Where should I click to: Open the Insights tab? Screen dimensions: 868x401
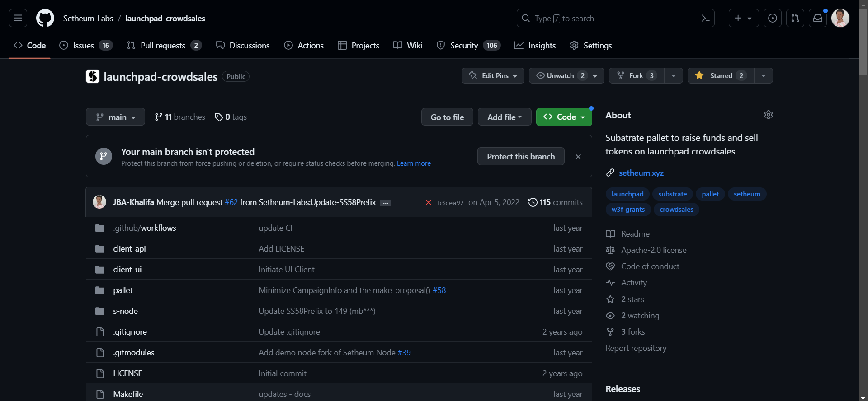[x=535, y=46]
